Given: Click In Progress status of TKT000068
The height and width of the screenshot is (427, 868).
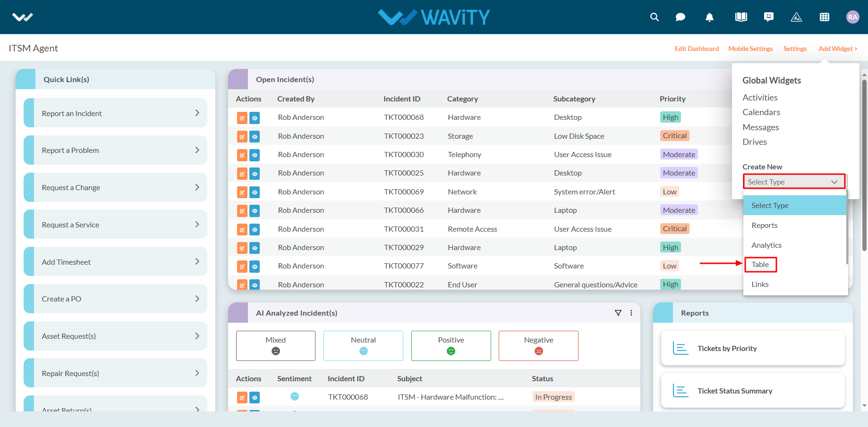Looking at the screenshot, I should tap(553, 397).
